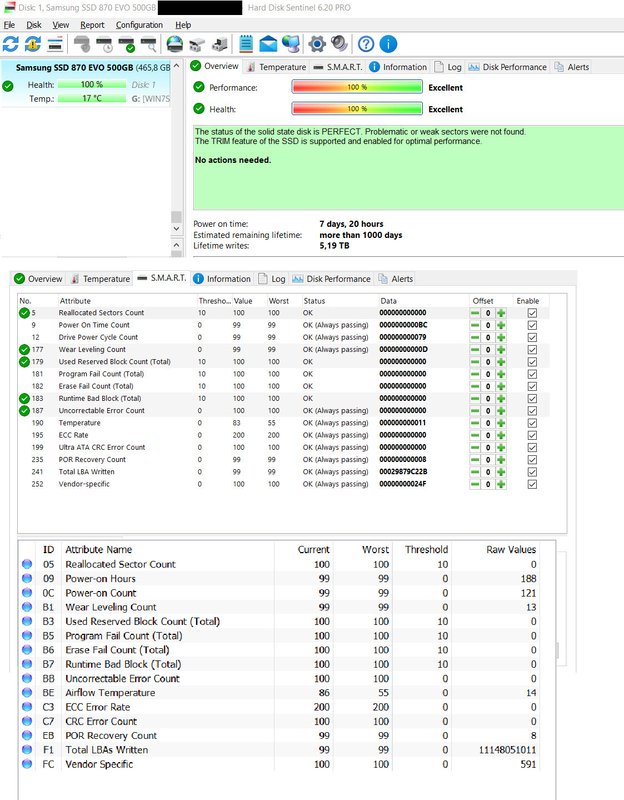Toggle Enable checkbox for Ultra ATA CRC Error Count

532,447
